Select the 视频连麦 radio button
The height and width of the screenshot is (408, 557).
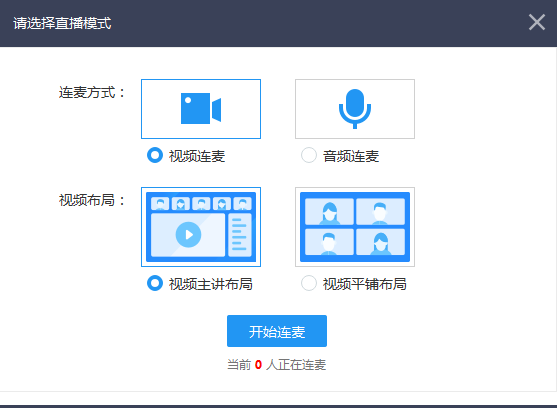pos(155,155)
